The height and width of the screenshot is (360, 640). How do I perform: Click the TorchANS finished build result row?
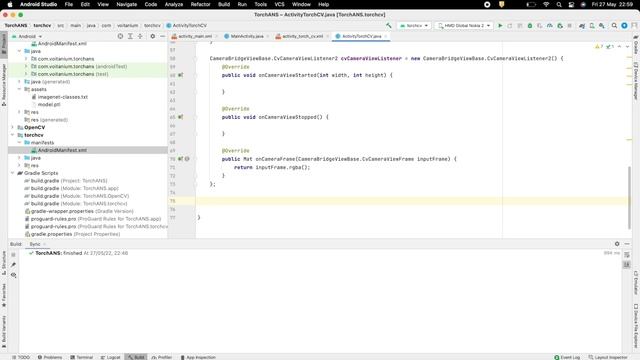pyautogui.click(x=78, y=253)
